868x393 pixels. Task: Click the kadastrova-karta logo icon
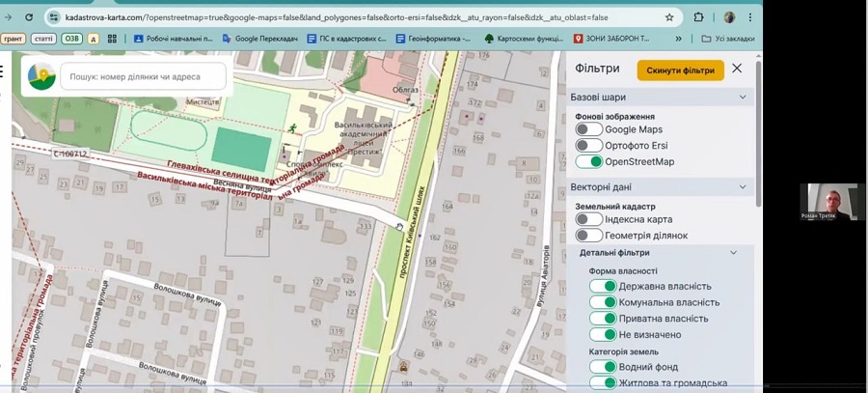point(41,76)
